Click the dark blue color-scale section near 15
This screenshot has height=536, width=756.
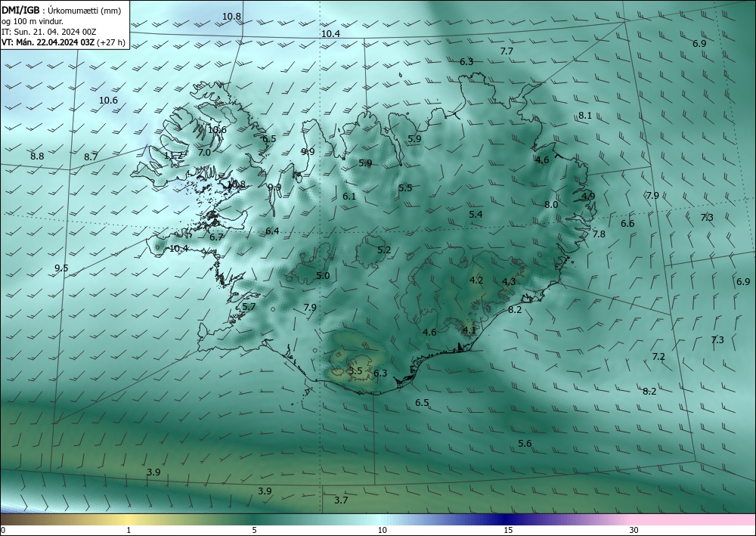pos(507,519)
